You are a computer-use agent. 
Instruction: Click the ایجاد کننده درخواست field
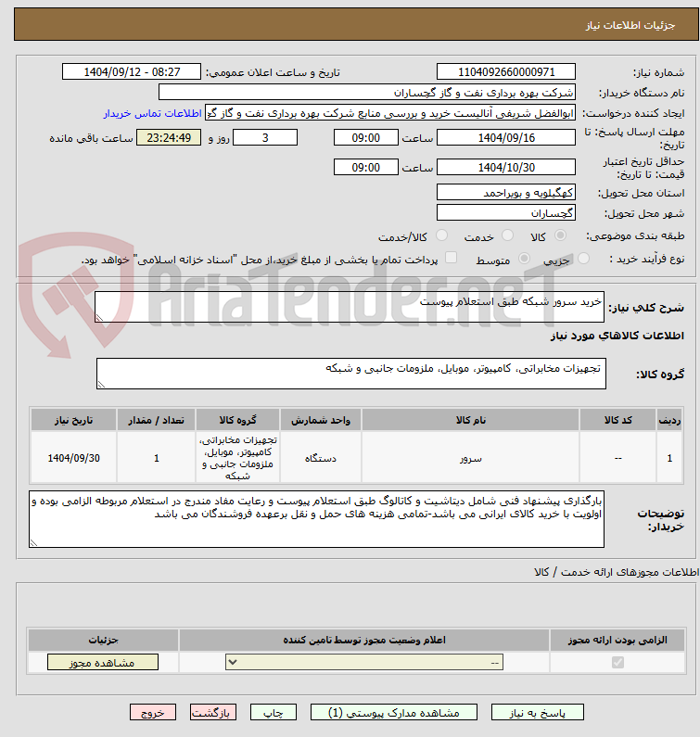390,113
